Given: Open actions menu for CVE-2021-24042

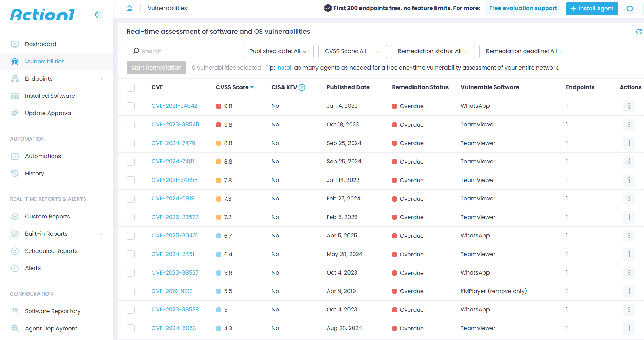Looking at the screenshot, I should (629, 106).
